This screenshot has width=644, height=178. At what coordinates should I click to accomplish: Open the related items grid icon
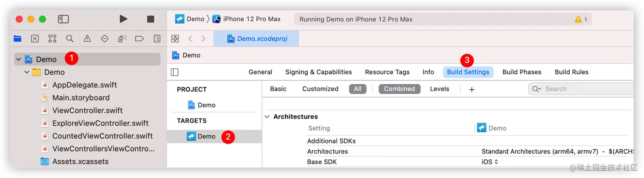tap(175, 39)
